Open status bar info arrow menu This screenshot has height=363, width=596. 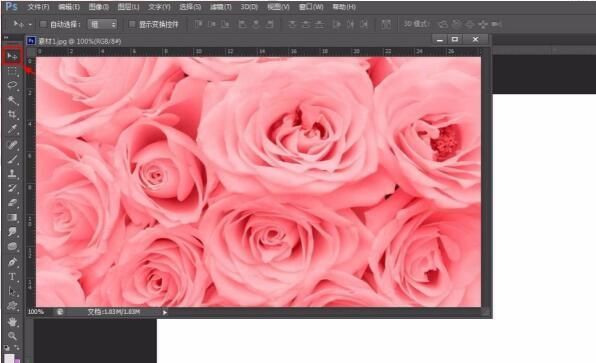tap(165, 312)
